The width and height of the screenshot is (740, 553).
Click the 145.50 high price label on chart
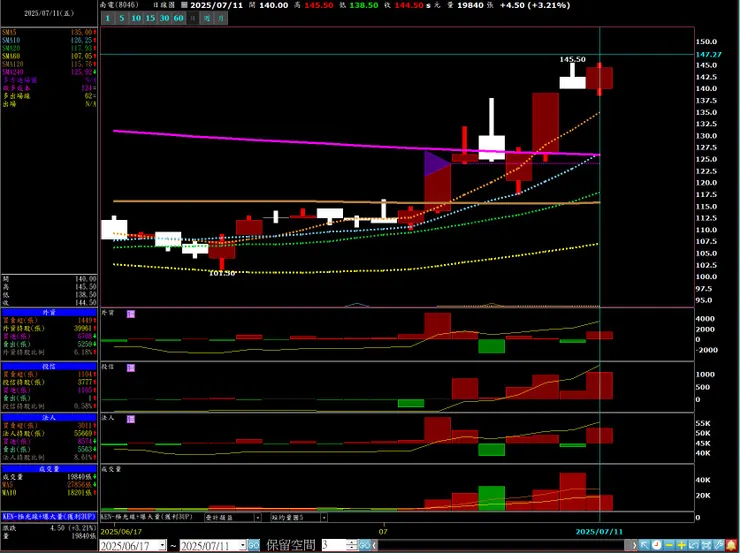coord(572,59)
